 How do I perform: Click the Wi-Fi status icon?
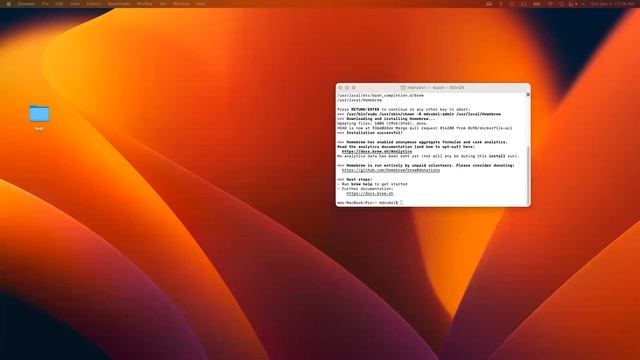[x=550, y=4]
